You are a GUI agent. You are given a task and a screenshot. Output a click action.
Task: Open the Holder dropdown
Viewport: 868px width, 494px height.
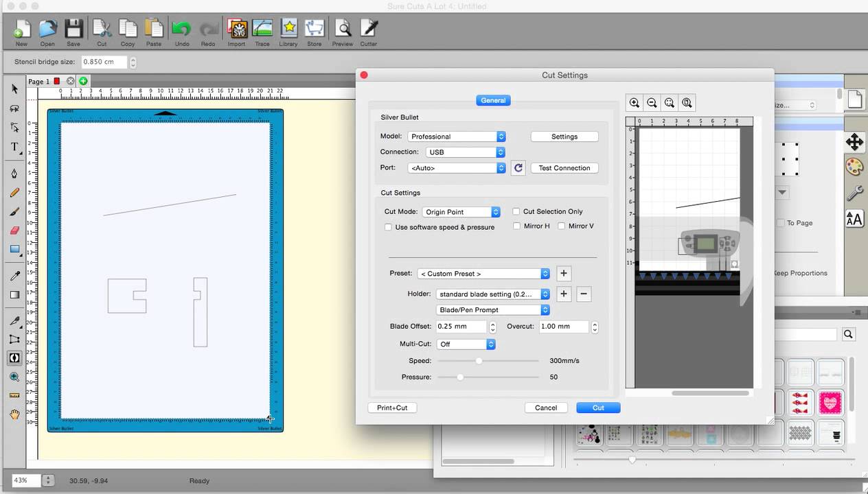coord(493,294)
